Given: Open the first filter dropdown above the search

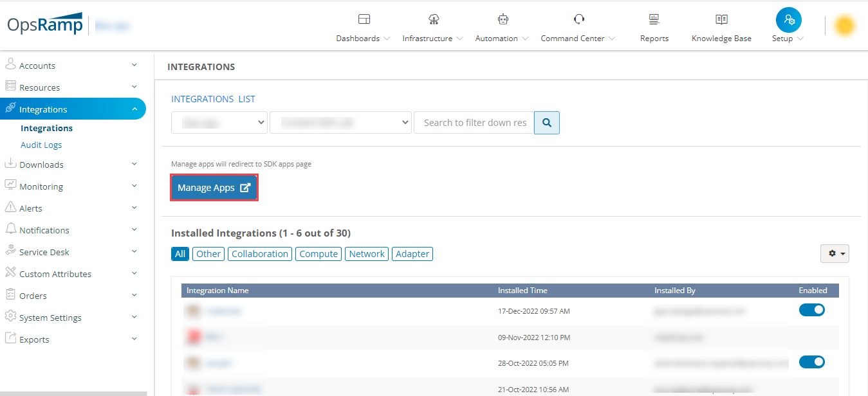Looking at the screenshot, I should pos(219,122).
